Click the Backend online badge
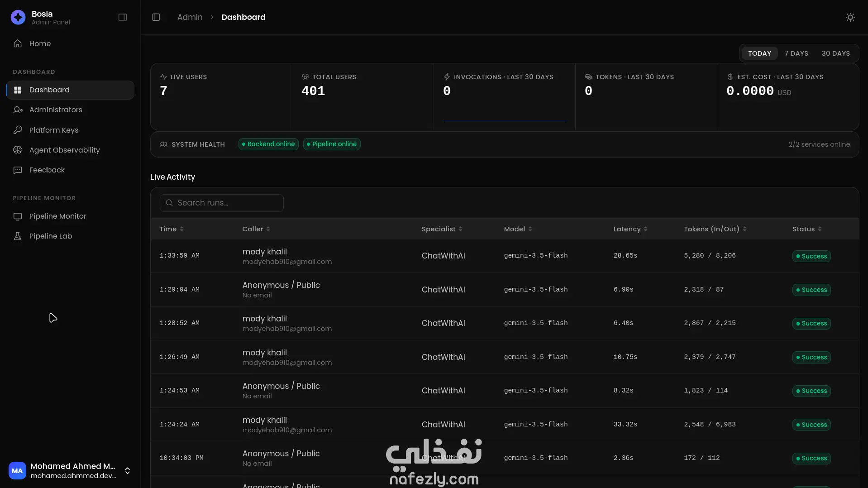Viewport: 868px width, 488px height. click(x=268, y=144)
